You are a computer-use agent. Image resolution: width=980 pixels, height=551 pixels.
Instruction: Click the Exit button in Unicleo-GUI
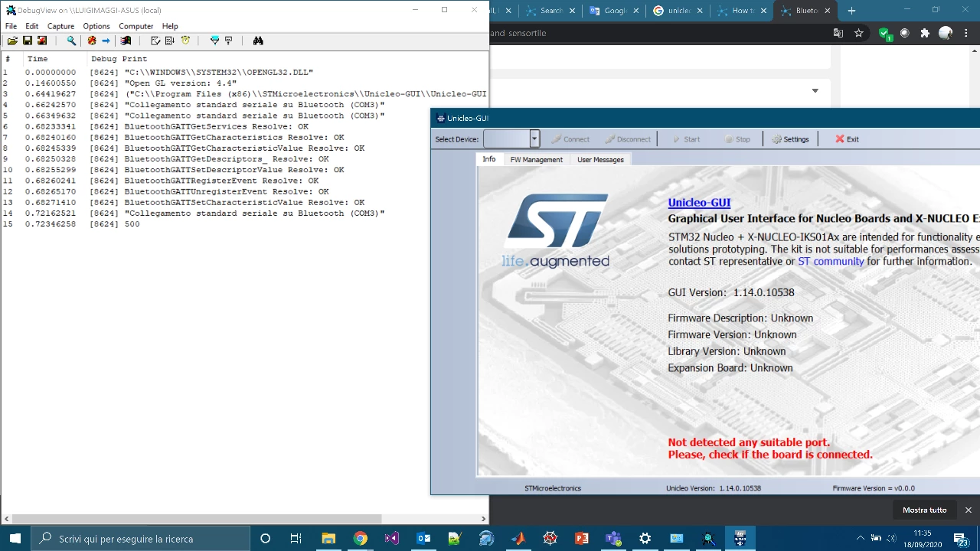[847, 139]
